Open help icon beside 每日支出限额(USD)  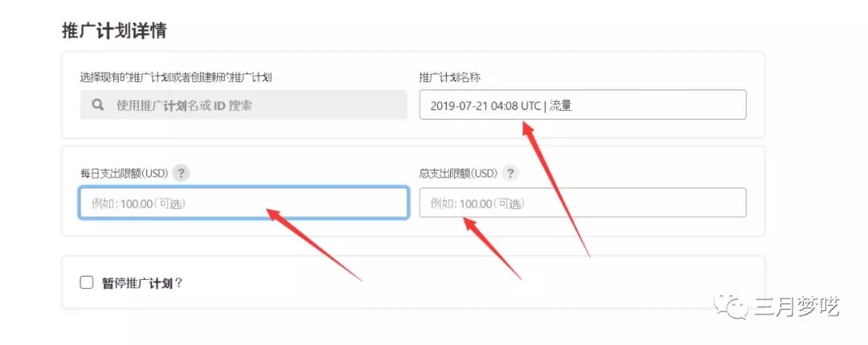(x=181, y=174)
